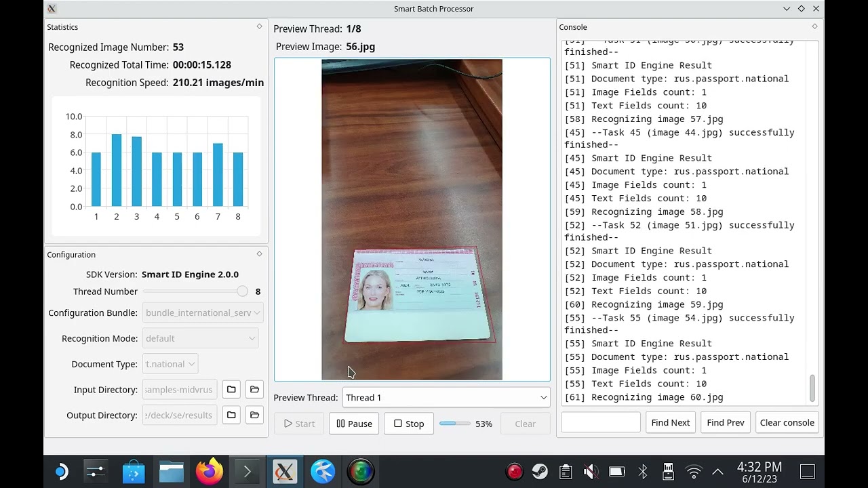Open the Recognition Mode dropdown
The width and height of the screenshot is (868, 488).
[x=201, y=338]
